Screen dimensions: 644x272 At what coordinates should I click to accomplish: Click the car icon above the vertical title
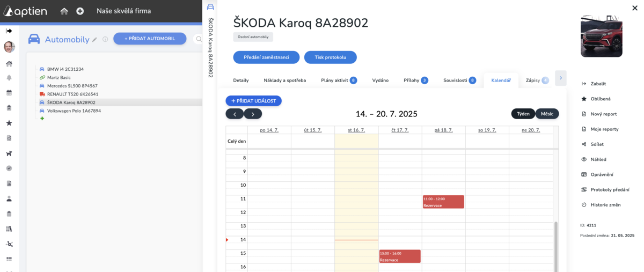(210, 7)
